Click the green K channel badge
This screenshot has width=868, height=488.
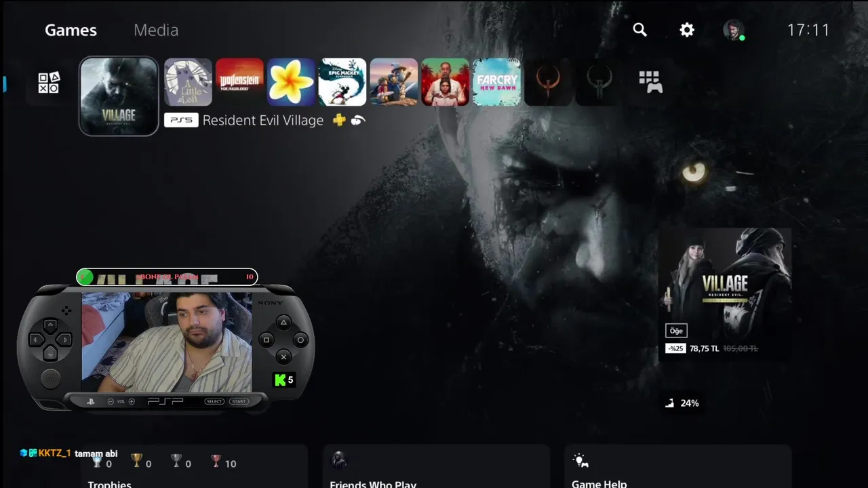tap(284, 380)
